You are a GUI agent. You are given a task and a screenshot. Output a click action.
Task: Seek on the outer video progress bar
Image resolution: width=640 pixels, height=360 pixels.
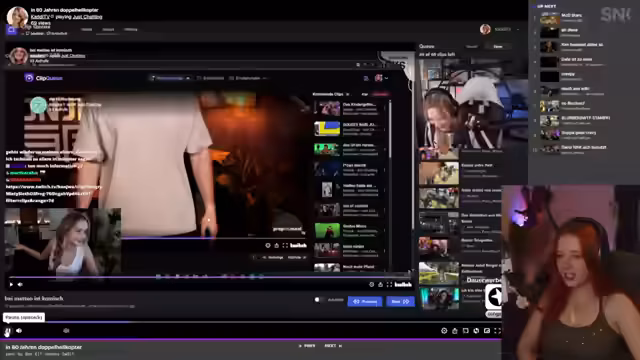tap(253, 322)
